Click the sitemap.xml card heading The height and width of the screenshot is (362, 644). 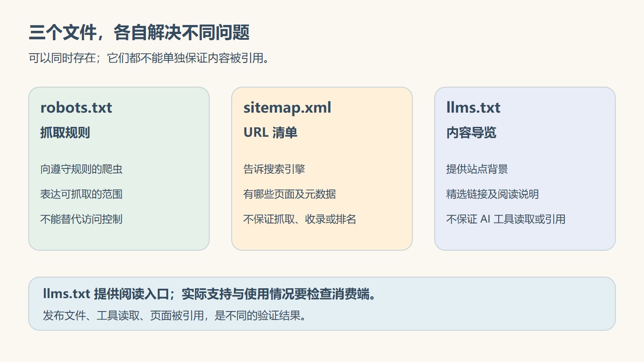(287, 108)
